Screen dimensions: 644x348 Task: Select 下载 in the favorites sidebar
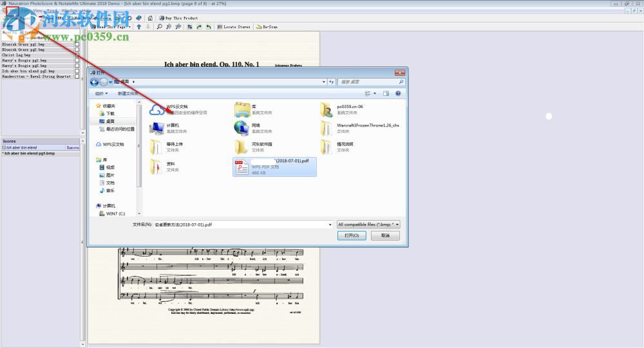coord(107,113)
